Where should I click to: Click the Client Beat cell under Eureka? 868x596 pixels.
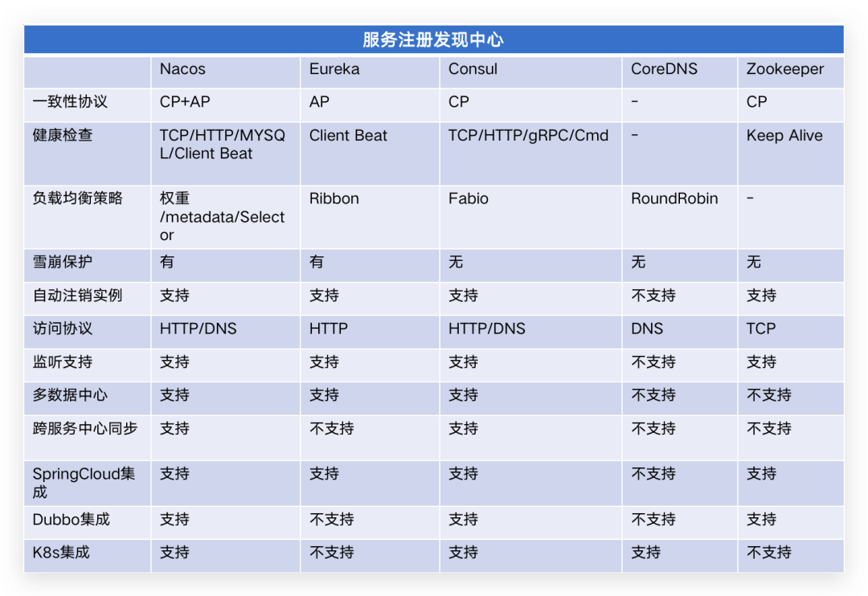348,136
